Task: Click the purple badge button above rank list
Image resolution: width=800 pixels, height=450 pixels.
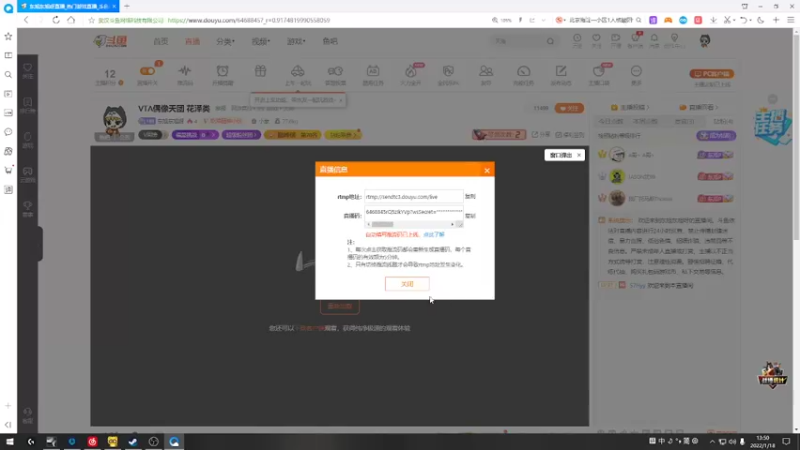Action: [x=716, y=136]
